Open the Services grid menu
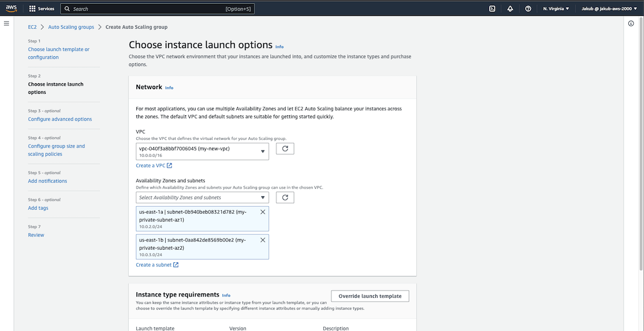 click(x=42, y=9)
